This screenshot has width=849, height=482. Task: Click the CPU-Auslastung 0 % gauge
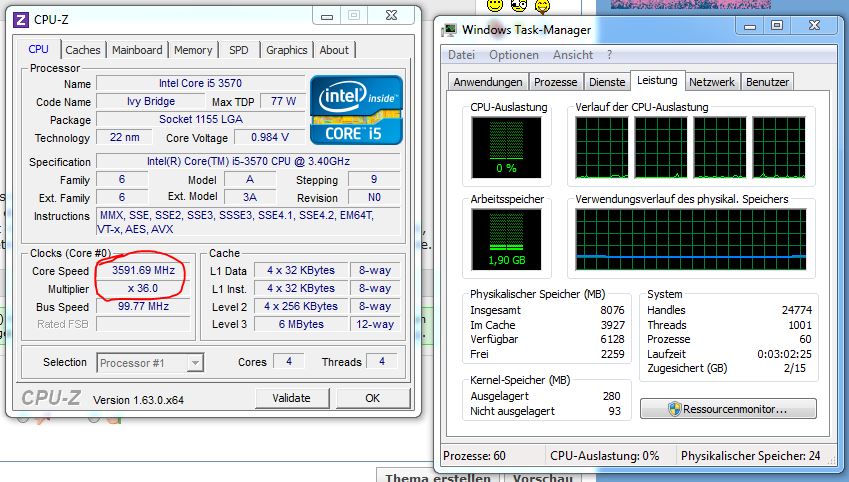[506, 147]
